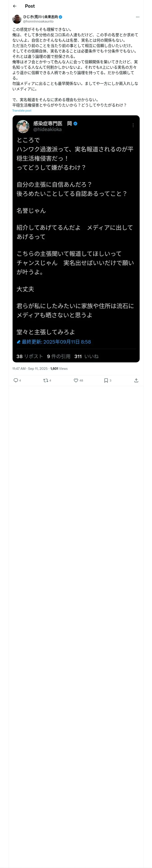Click the @hideakioka handle in the embedded image
This screenshot has height=868, width=152.
point(47,129)
